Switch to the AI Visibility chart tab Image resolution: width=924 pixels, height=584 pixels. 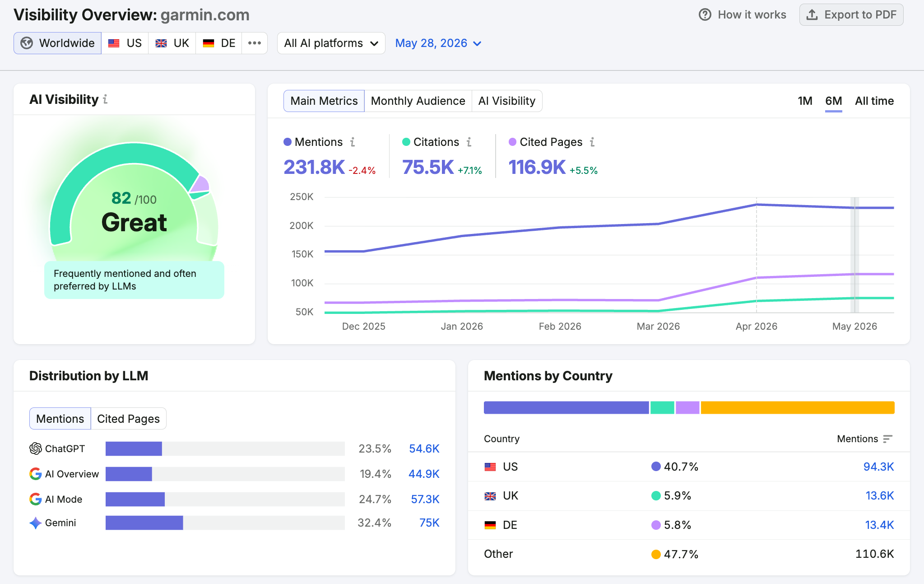click(507, 101)
